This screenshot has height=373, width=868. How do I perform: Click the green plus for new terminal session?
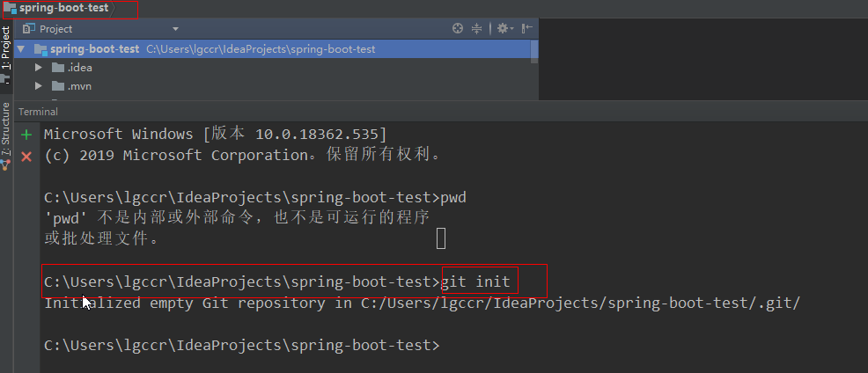26,135
